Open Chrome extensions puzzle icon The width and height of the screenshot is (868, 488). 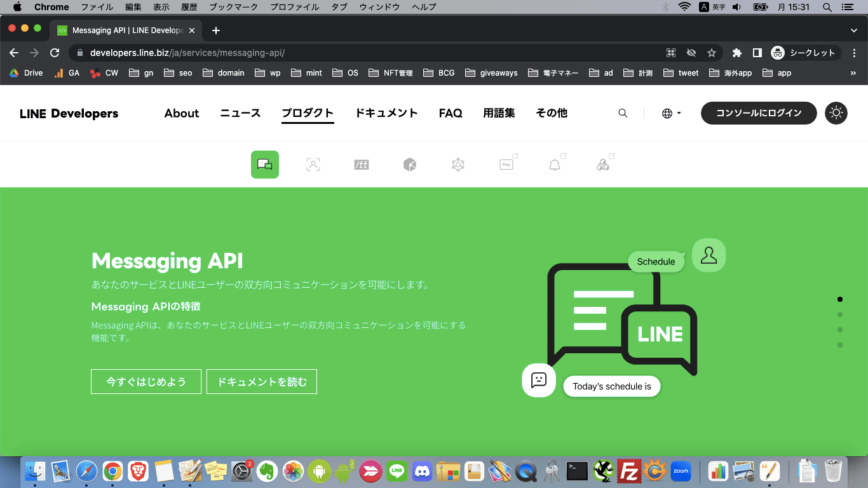[x=737, y=53]
